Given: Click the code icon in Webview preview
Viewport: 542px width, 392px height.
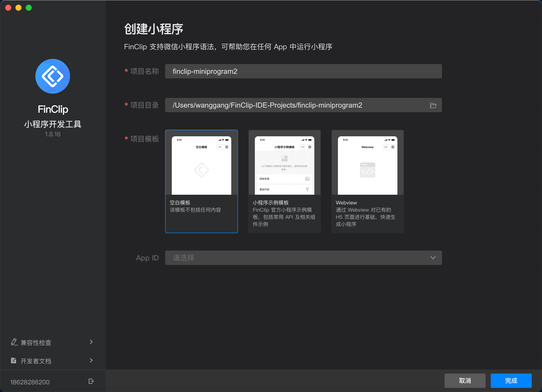Looking at the screenshot, I should click(x=367, y=170).
